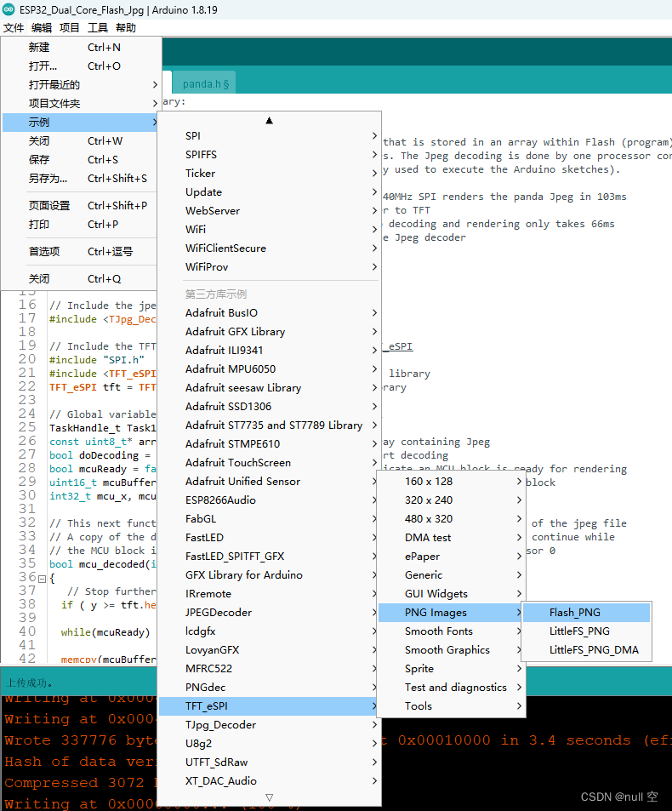Expand the WiFi examples entry
The width and height of the screenshot is (672, 811).
coord(270,230)
